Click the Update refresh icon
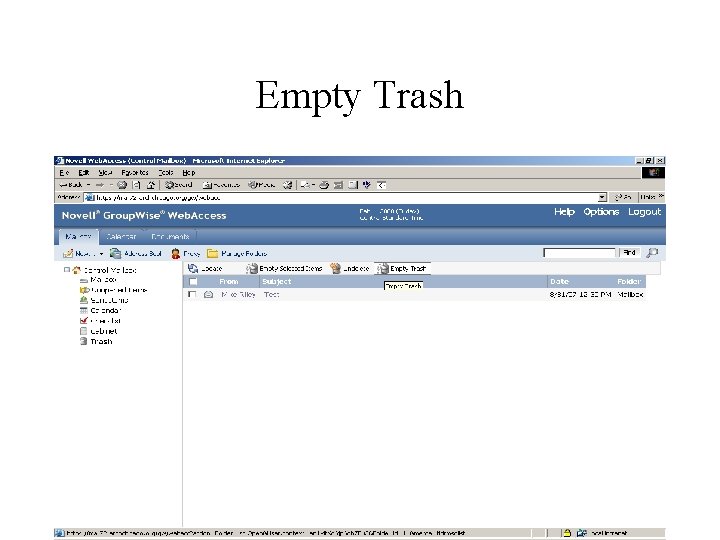 coord(193,269)
